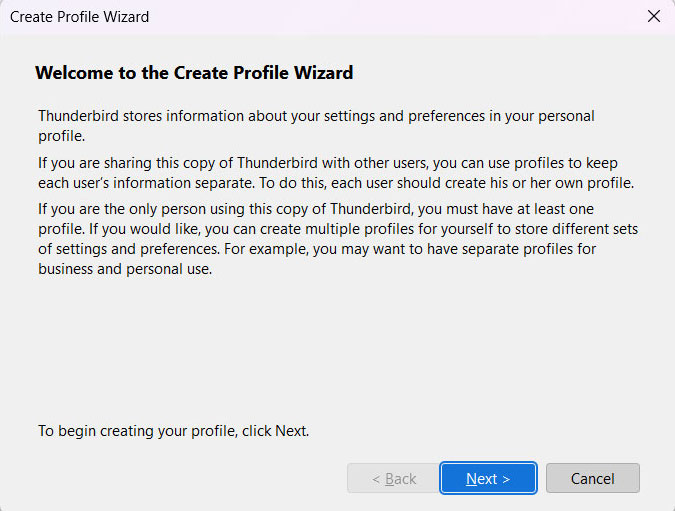Click line starting 'profile. If you would like'

coord(338,229)
